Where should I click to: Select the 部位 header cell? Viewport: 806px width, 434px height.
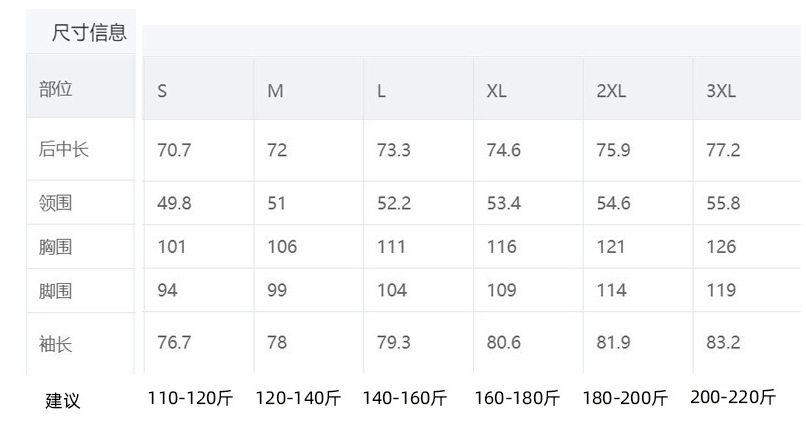pos(56,89)
